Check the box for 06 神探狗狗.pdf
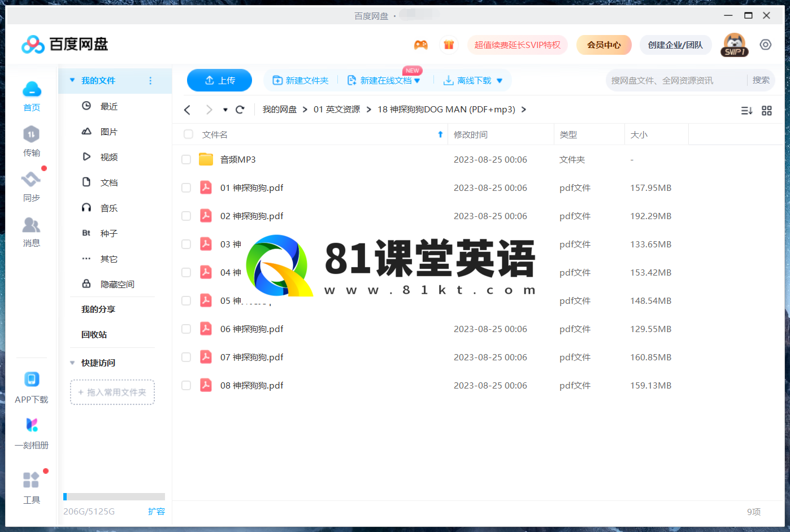Image resolution: width=790 pixels, height=532 pixels. 186,329
